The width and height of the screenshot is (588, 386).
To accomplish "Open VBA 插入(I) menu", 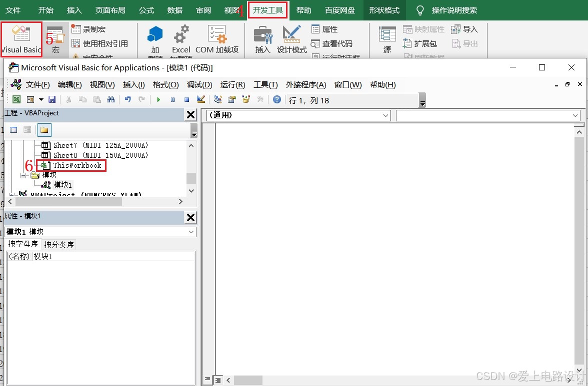I will coord(134,85).
